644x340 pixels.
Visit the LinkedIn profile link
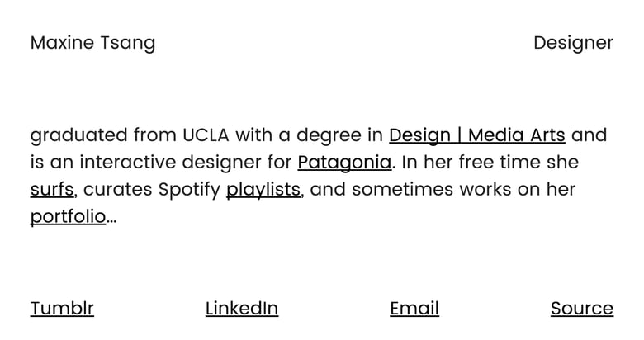pos(241,309)
